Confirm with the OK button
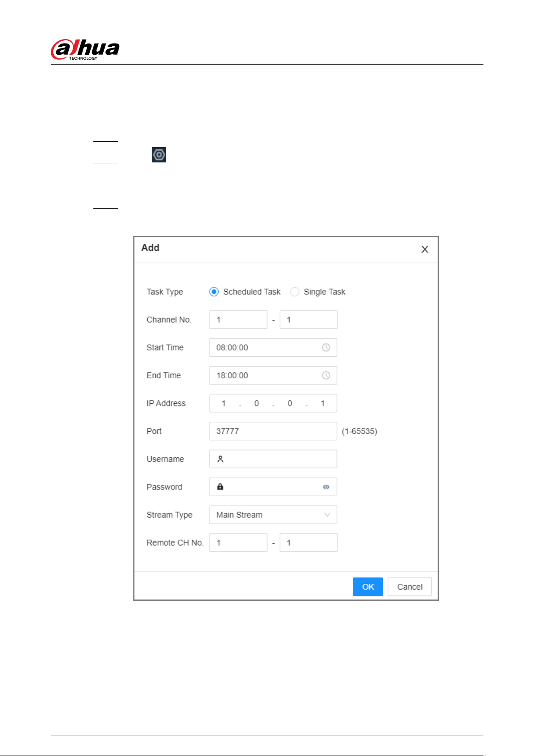The height and width of the screenshot is (756, 535). (x=368, y=586)
